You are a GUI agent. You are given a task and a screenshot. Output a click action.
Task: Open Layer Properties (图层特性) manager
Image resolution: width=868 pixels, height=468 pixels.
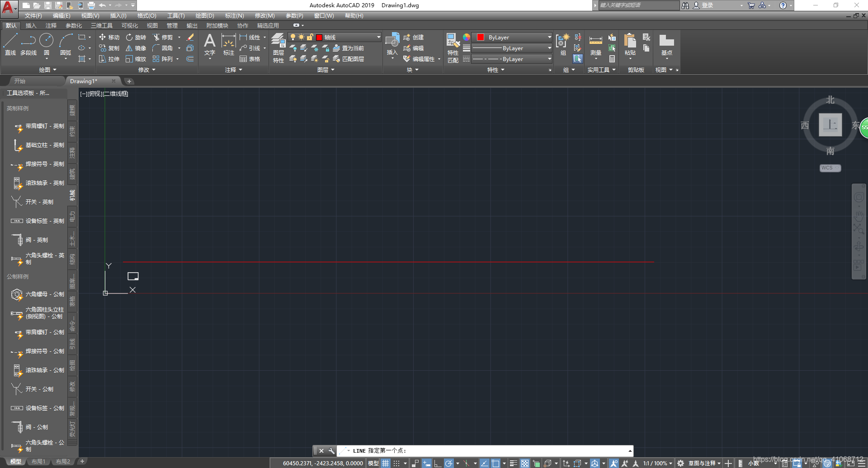(278, 47)
